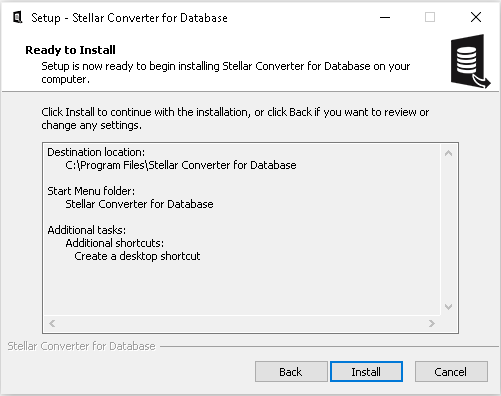Click the disabled maximize button

pos(430,17)
